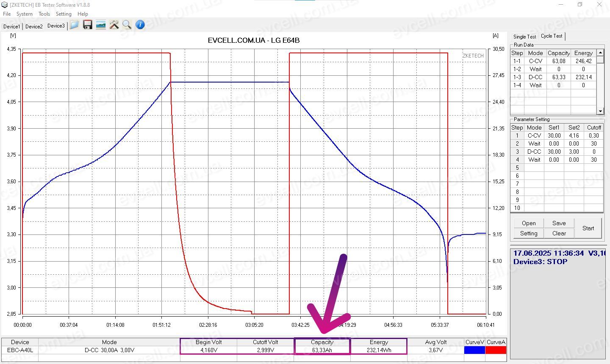610x364 pixels.
Task: Click the Run Data scrollbar down arrow
Action: (600, 111)
